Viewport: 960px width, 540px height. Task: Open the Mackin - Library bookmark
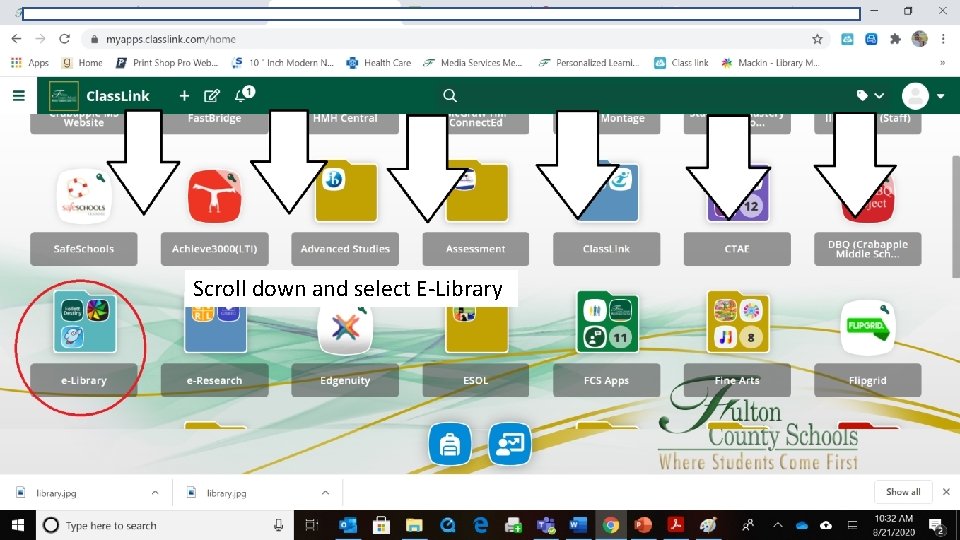click(x=770, y=62)
